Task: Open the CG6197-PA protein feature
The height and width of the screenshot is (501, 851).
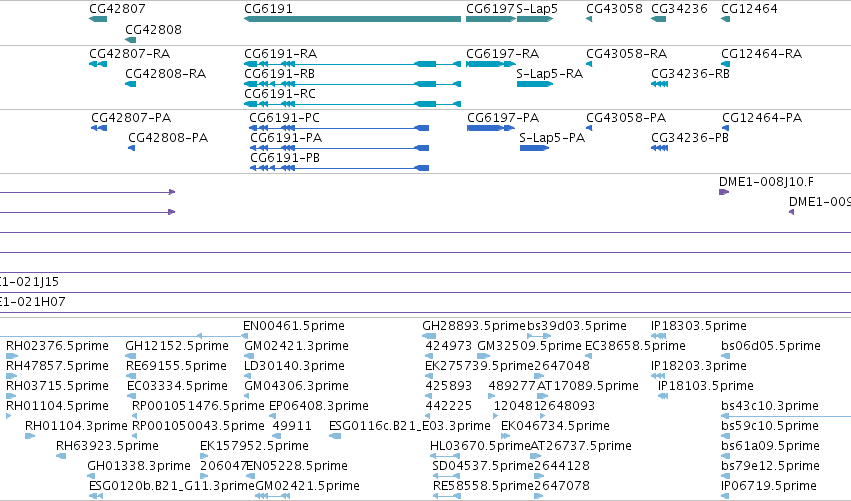Action: (x=491, y=128)
